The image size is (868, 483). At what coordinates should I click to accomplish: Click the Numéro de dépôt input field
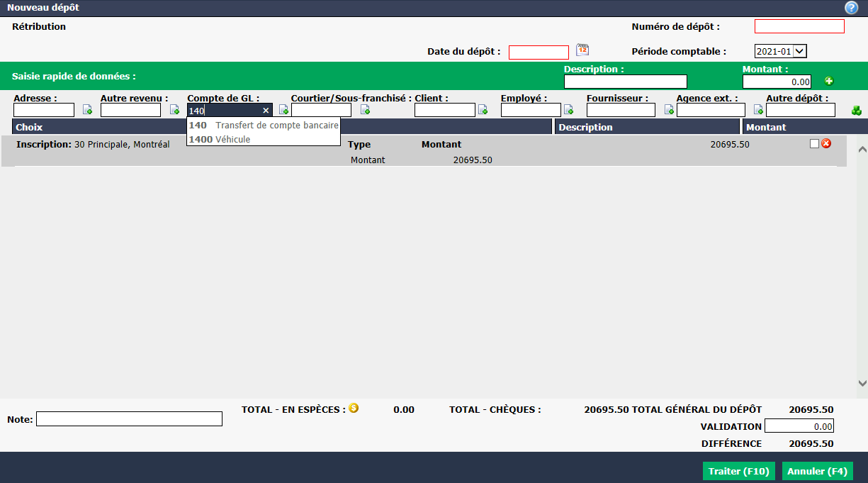(x=799, y=26)
